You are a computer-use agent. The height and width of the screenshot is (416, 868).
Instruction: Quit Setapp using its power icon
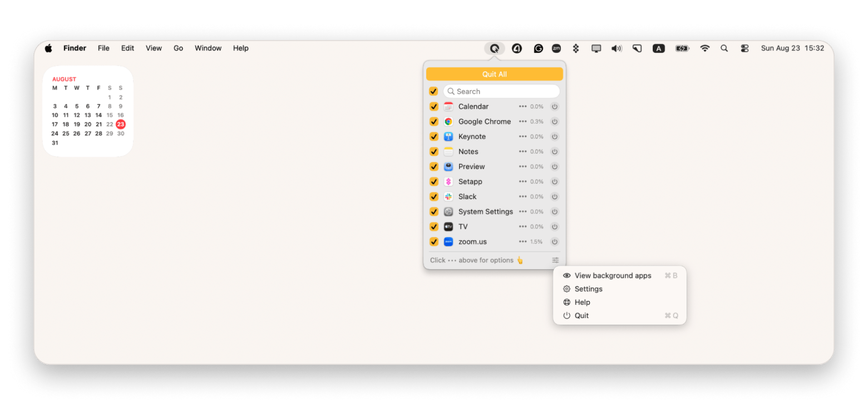[x=554, y=182]
